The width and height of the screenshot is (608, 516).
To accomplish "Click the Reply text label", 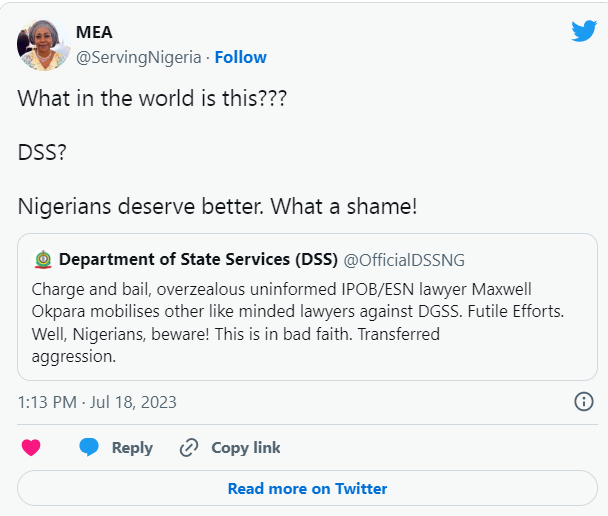I will tap(132, 447).
